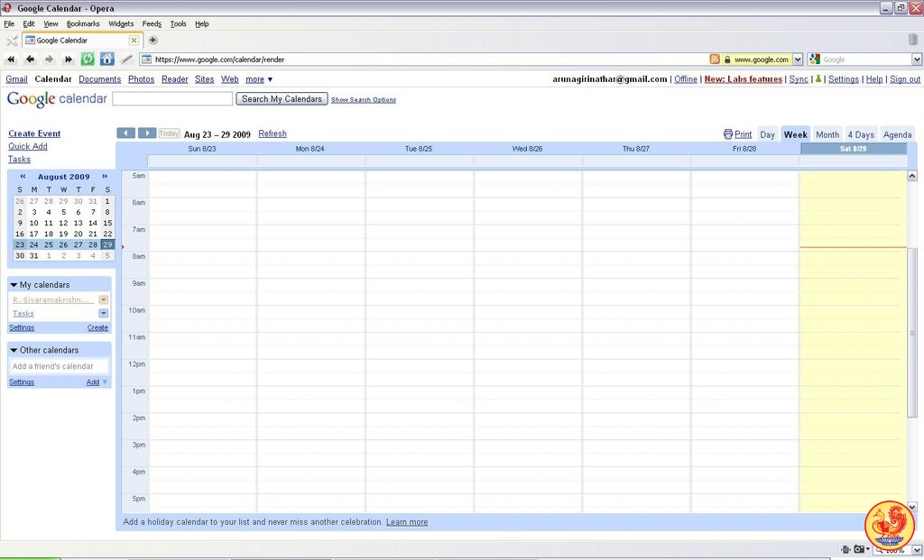The height and width of the screenshot is (560, 924).
Task: Click the Create Event link
Action: 34,133
